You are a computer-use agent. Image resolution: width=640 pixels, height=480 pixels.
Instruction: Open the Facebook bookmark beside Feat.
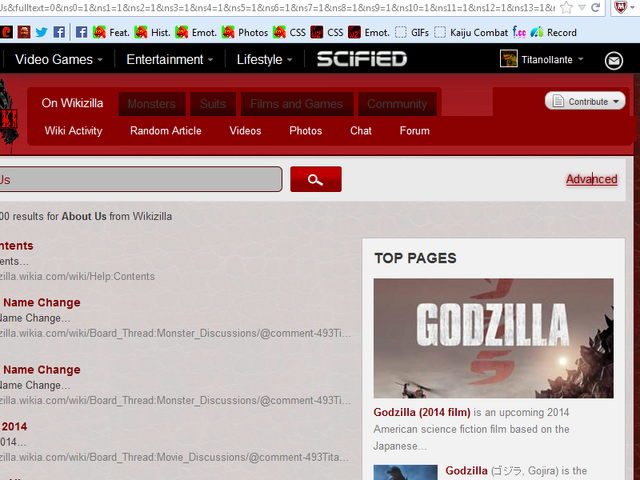[82, 32]
